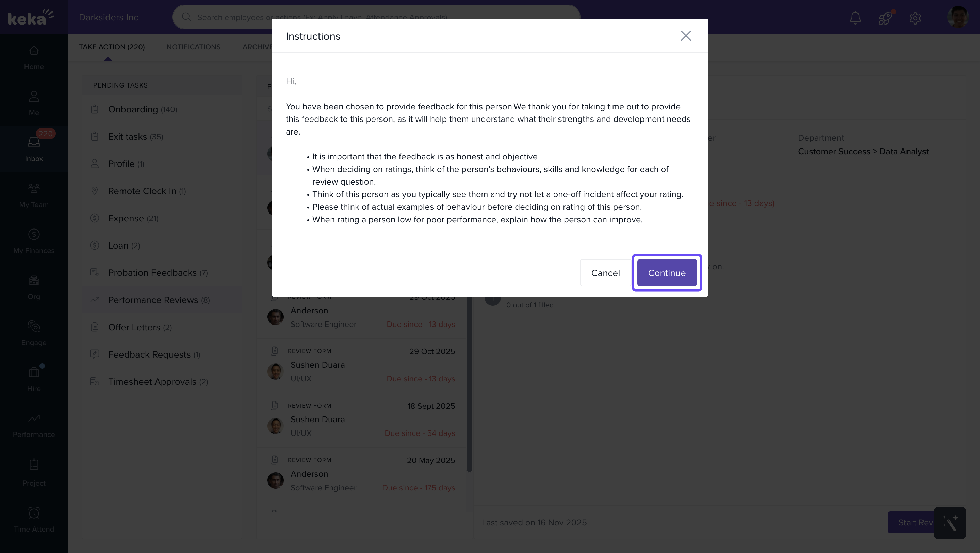Open My Finances sidebar icon
980x553 pixels.
point(34,241)
